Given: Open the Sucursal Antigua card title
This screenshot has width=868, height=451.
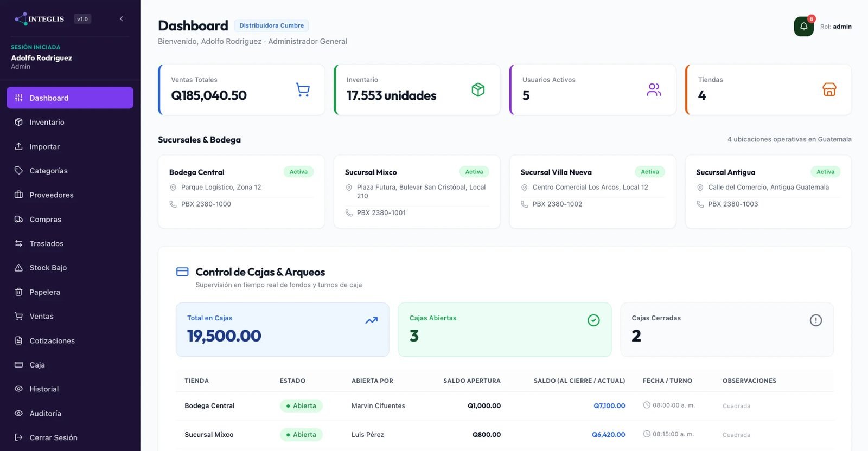Looking at the screenshot, I should [725, 172].
